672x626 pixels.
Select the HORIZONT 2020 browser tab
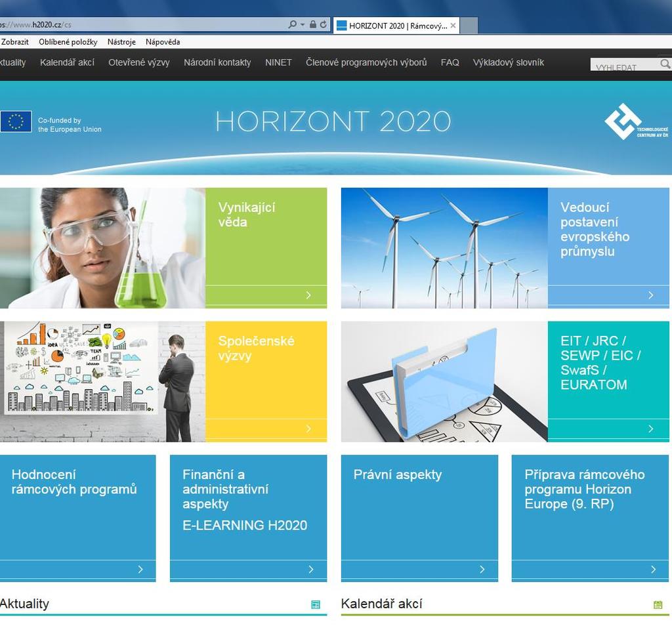pos(396,26)
